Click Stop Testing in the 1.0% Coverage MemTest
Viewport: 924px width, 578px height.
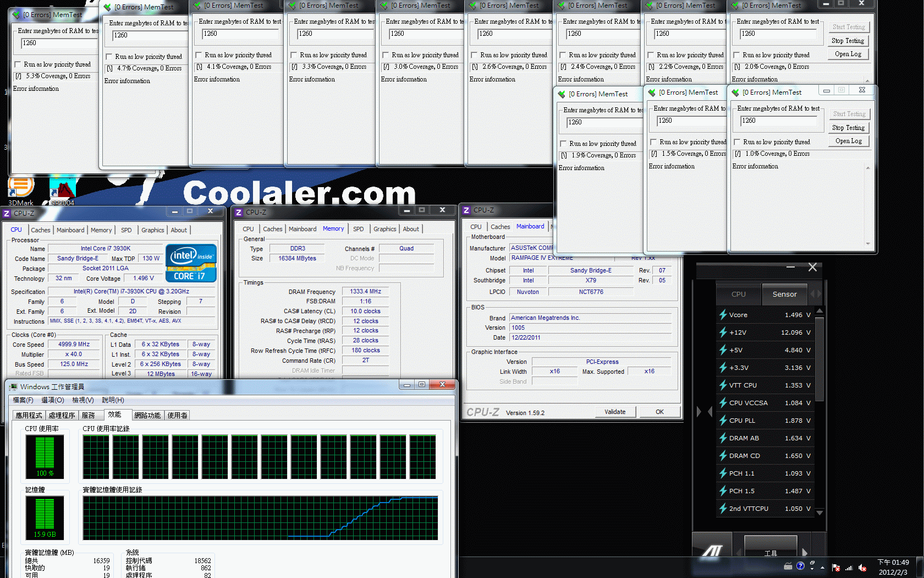pyautogui.click(x=848, y=128)
